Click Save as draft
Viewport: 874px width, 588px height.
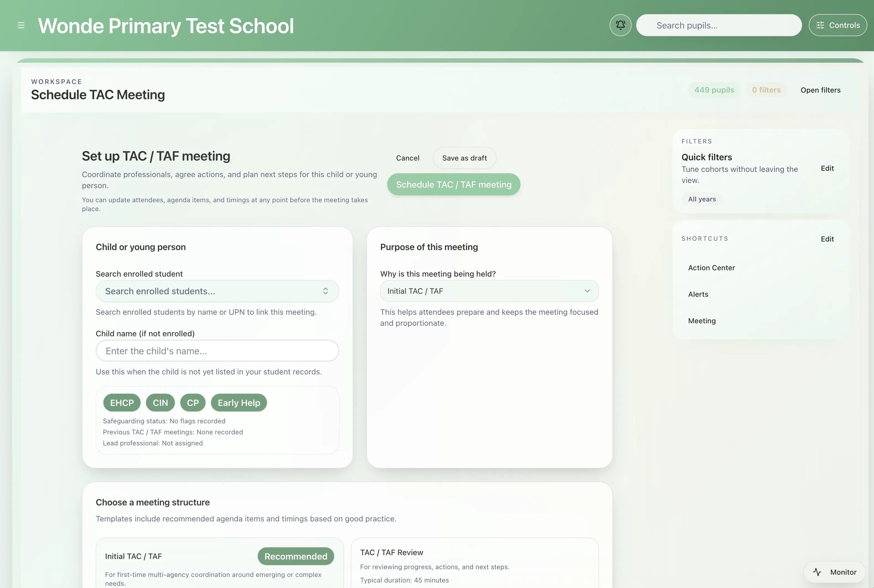(464, 158)
